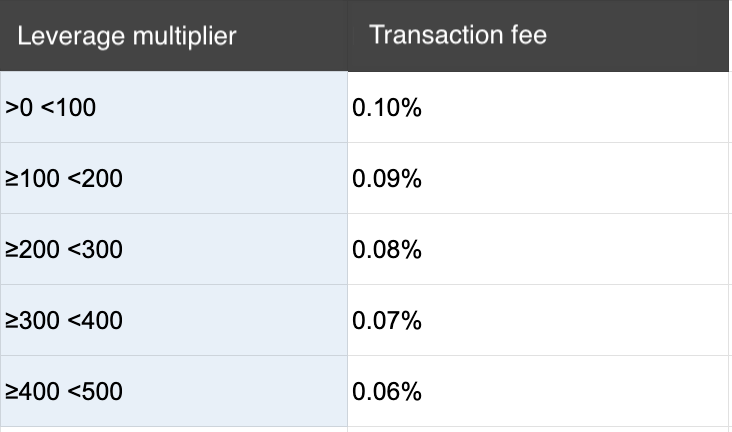Click the ">0" lower bound text
The height and width of the screenshot is (432, 732).
point(19,107)
